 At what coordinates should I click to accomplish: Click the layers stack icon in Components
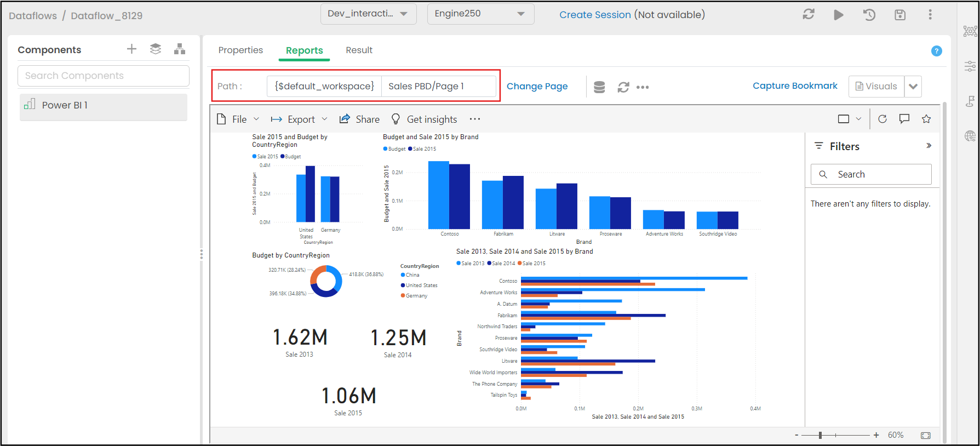coord(156,49)
